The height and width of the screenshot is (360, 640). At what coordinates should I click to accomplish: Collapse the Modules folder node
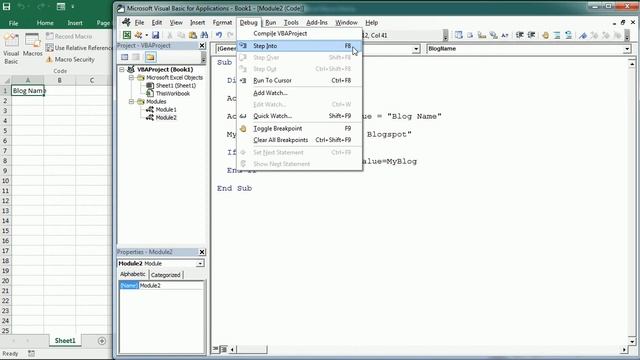pyautogui.click(x=131, y=102)
